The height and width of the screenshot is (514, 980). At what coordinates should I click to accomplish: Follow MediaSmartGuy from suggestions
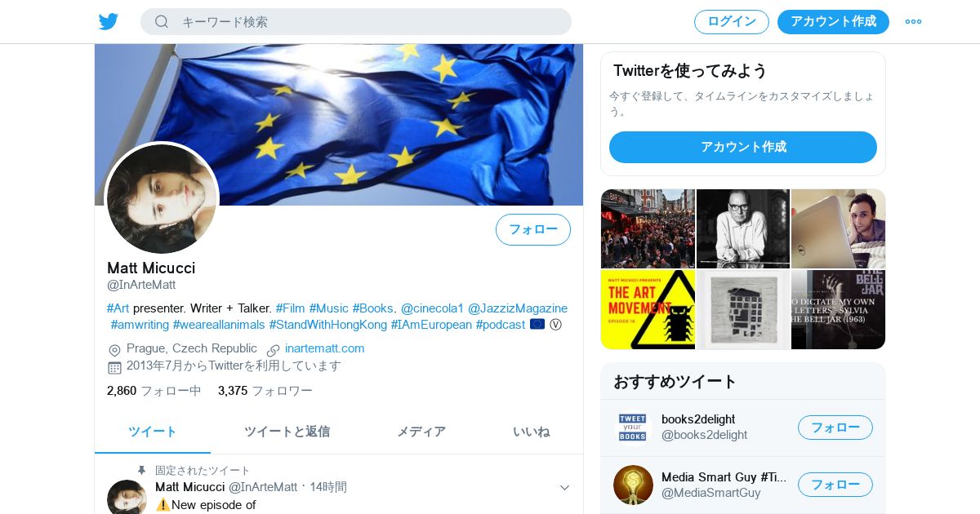coord(835,485)
